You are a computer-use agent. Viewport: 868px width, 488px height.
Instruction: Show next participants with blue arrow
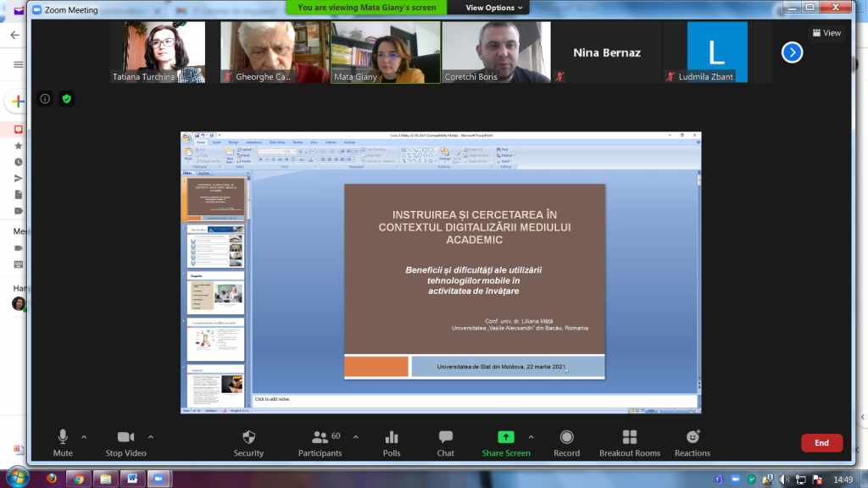[x=792, y=53]
